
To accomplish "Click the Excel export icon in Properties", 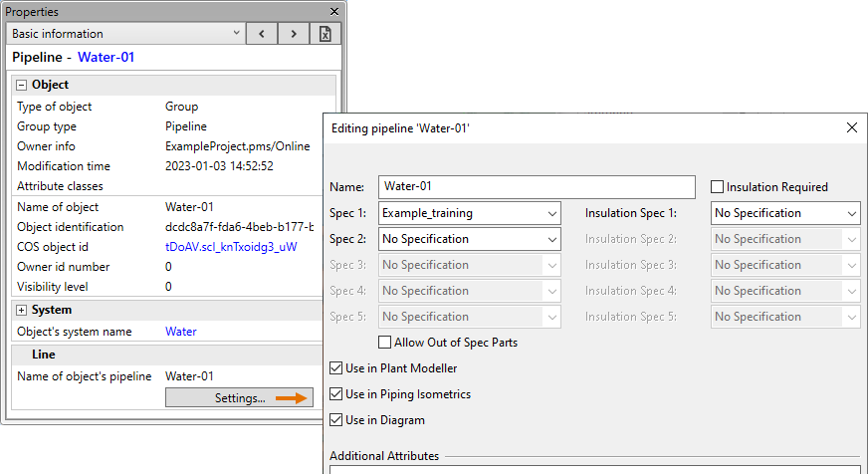I will point(325,34).
